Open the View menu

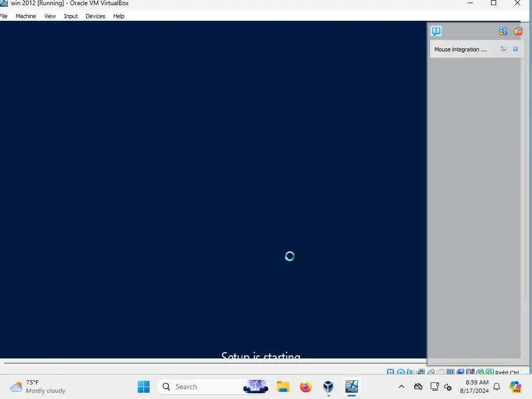[50, 16]
